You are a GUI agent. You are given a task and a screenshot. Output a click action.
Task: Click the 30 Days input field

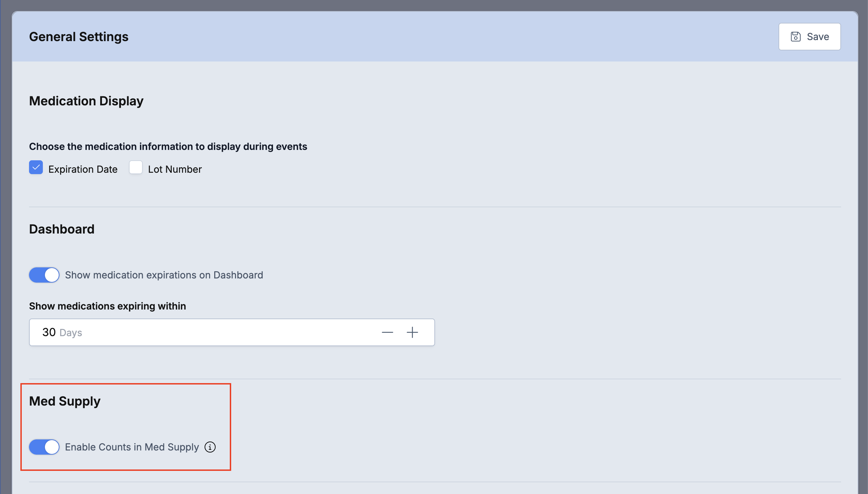[x=232, y=332]
